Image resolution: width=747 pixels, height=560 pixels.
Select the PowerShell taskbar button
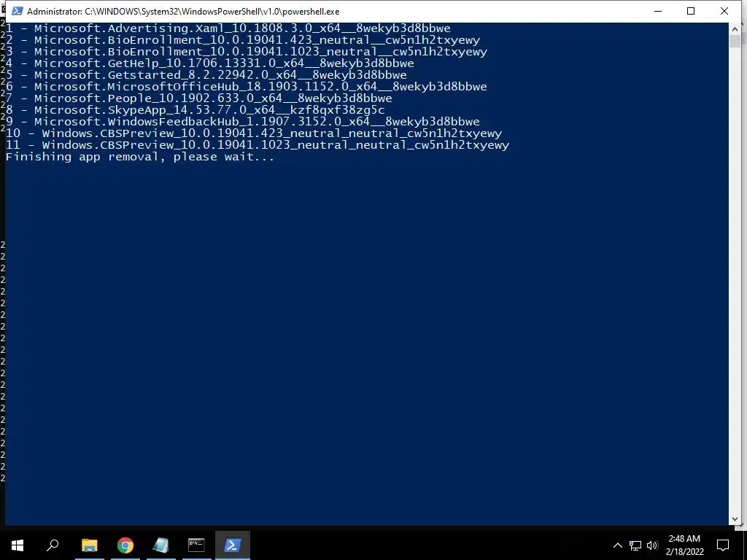click(233, 545)
